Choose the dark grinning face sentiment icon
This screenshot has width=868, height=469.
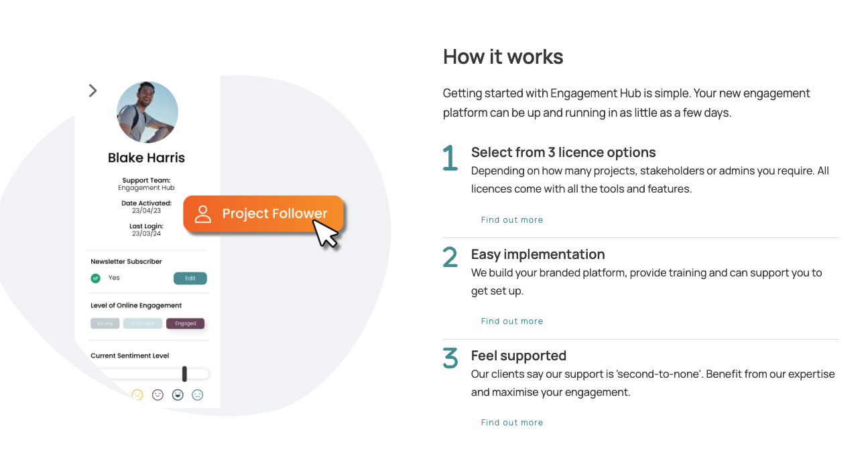[x=178, y=395]
